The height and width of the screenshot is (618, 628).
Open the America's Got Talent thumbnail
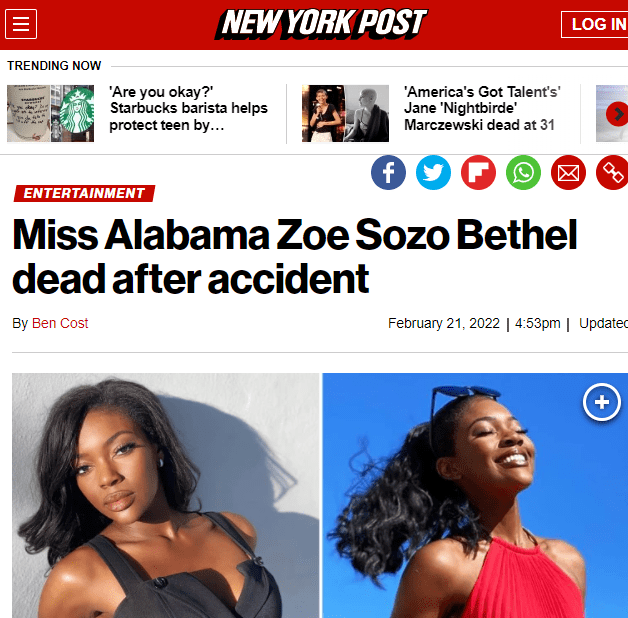click(x=345, y=113)
